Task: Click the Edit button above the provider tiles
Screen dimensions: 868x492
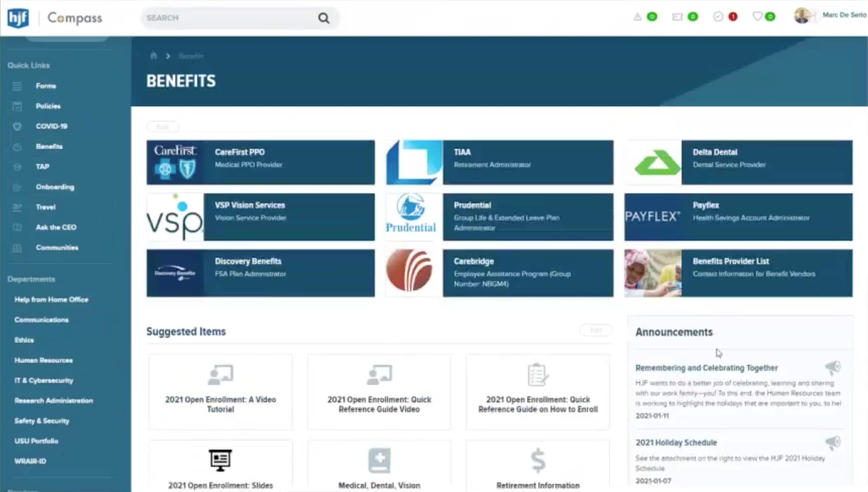Action: click(x=162, y=127)
